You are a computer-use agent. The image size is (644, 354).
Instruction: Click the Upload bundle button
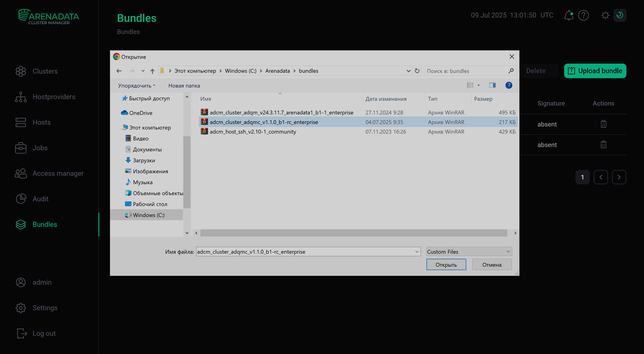(595, 71)
